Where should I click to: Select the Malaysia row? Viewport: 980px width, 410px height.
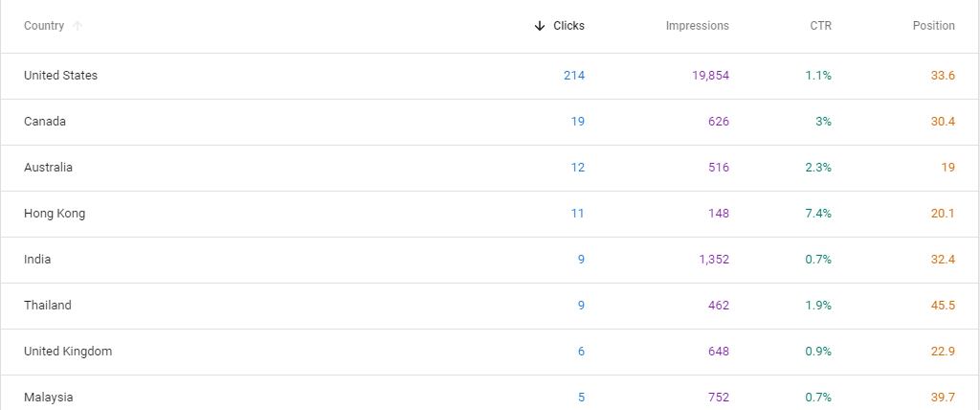[x=490, y=393]
